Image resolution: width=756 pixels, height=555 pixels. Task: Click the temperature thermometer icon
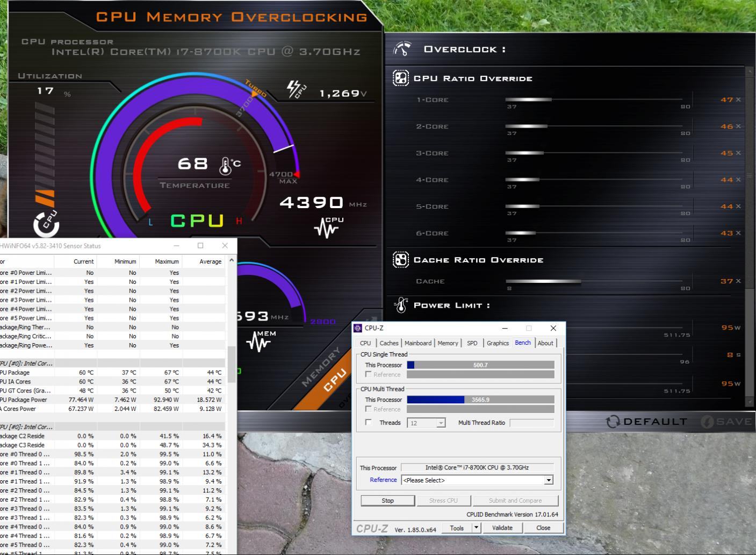(x=226, y=166)
